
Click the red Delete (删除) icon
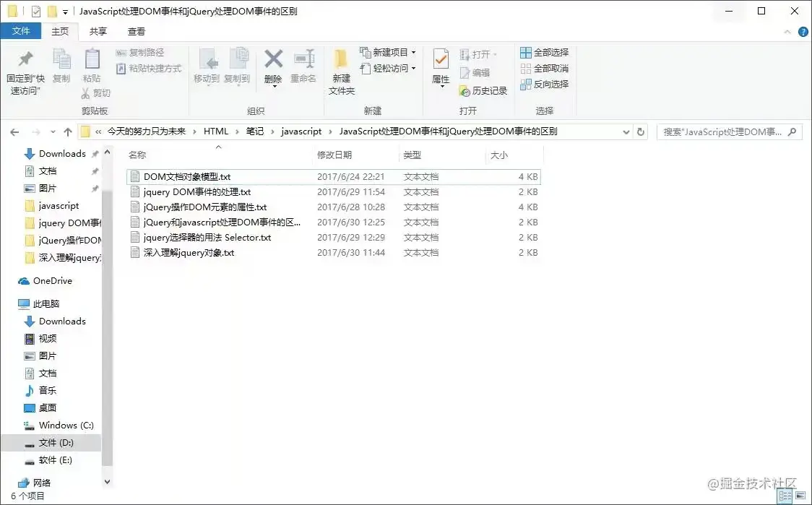tap(273, 59)
